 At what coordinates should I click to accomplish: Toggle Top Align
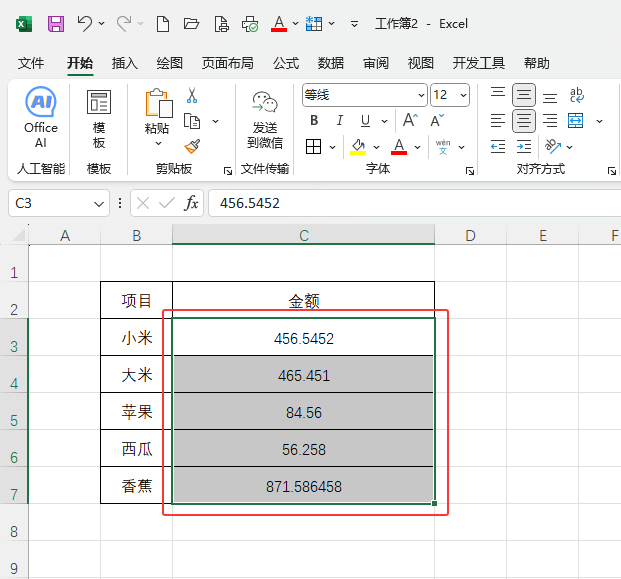tap(497, 94)
